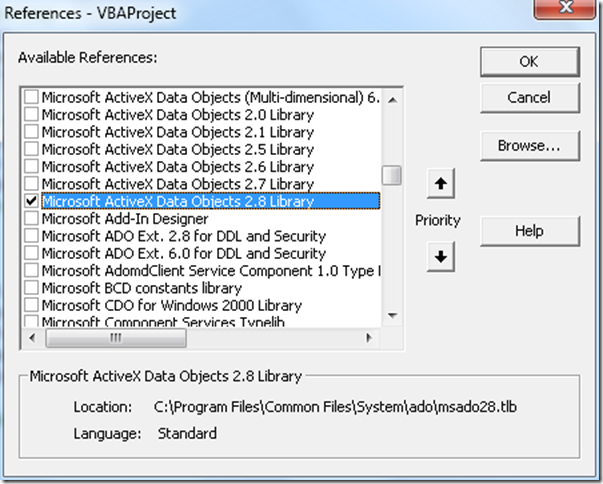Uncheck Microsoft ActiveX Data Objects 2.8 Library
Screen dimensions: 603x484
(x=32, y=202)
